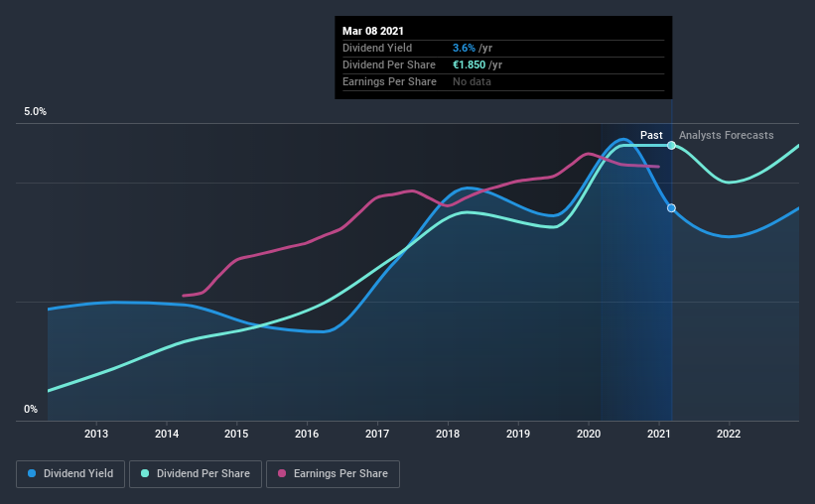Click the Past section label
815x504 pixels.
point(651,135)
